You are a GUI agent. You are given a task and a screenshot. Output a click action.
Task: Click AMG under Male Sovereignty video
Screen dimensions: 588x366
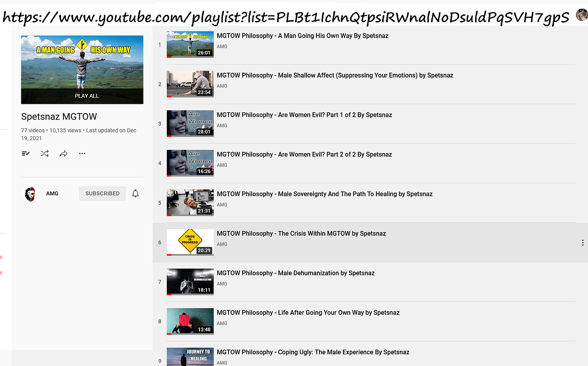coord(222,205)
